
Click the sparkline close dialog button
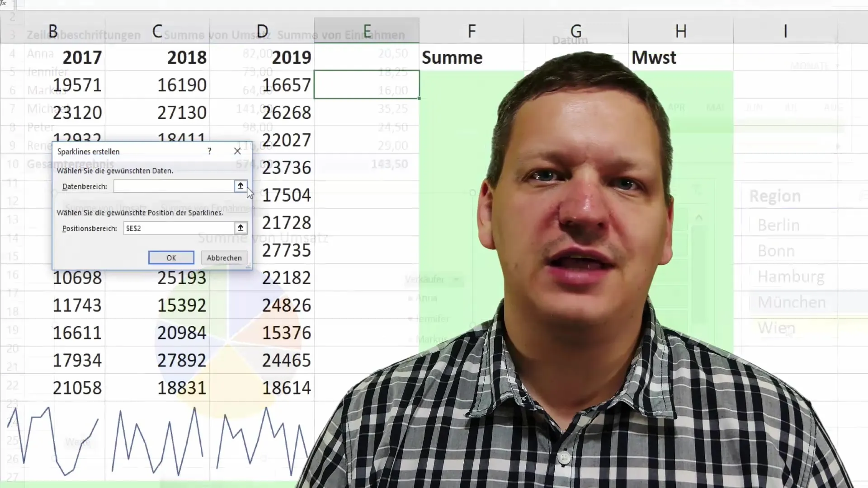237,151
